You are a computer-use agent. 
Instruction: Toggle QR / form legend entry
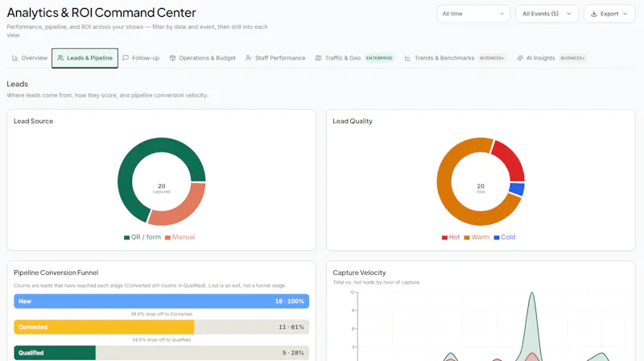[x=142, y=237]
